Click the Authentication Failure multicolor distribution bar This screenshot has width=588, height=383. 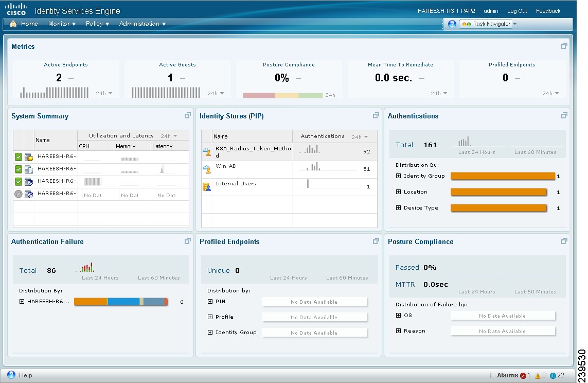[x=121, y=302]
